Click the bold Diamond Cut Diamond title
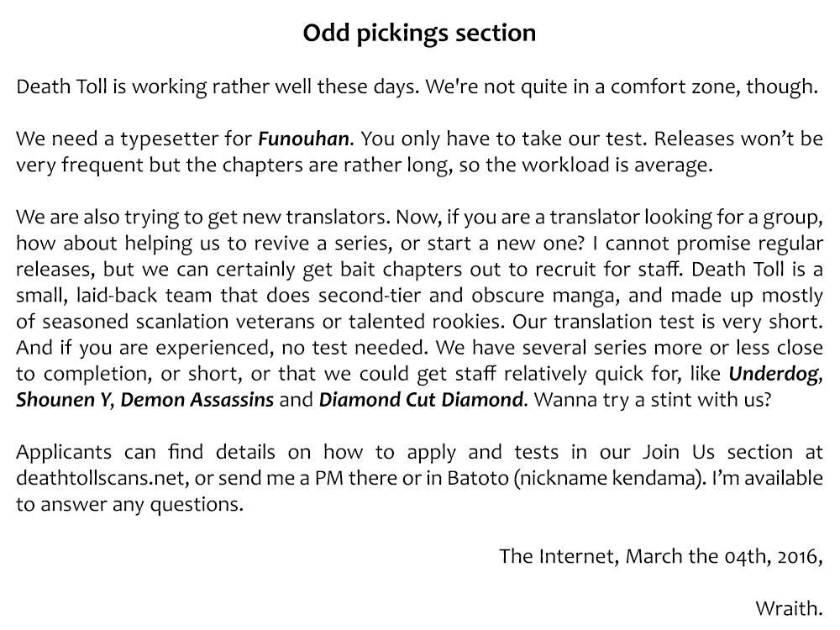The height and width of the screenshot is (630, 840). pyautogui.click(x=422, y=399)
